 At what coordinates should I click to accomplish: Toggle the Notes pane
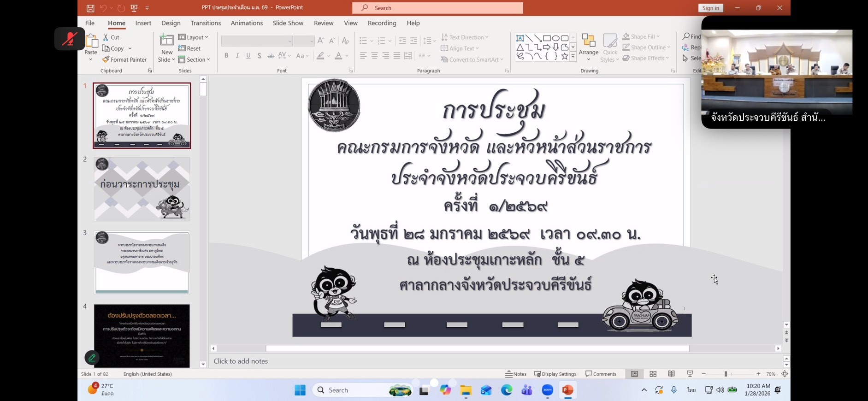click(516, 374)
